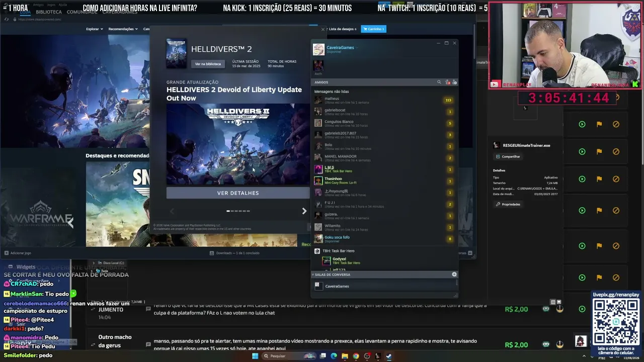
Task: Click the news carousel pagination dots
Action: pos(238,211)
